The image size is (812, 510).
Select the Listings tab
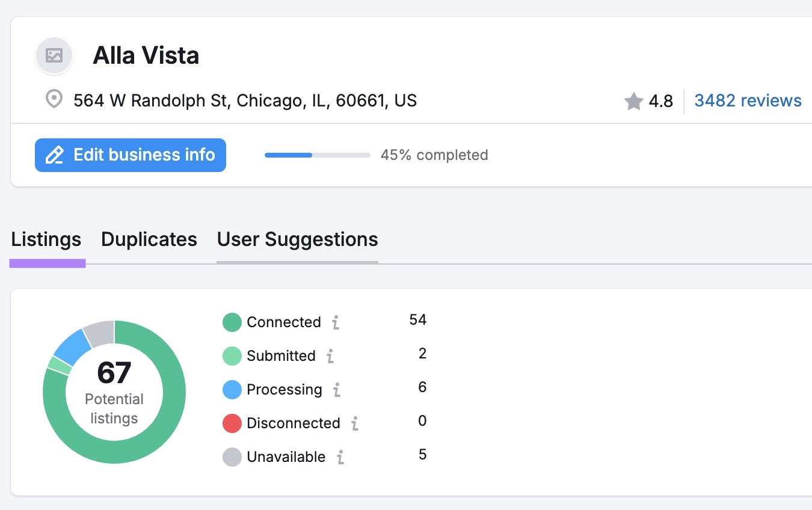pos(46,239)
